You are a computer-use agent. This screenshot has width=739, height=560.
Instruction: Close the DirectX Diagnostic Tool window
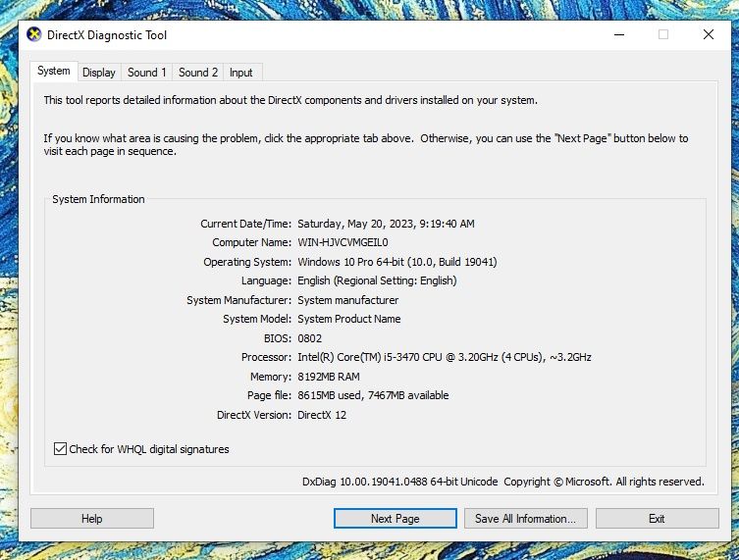pyautogui.click(x=708, y=34)
